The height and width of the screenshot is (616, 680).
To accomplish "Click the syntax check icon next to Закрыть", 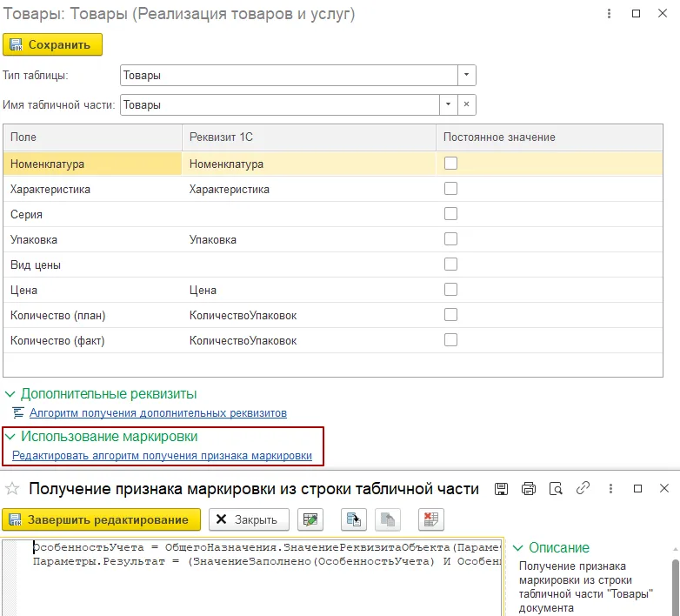I will [x=310, y=519].
